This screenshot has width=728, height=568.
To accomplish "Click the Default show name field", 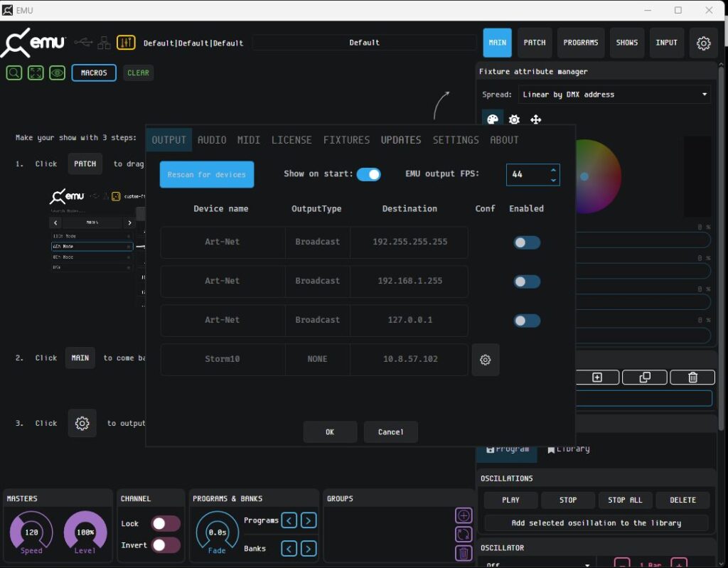I will click(x=364, y=43).
